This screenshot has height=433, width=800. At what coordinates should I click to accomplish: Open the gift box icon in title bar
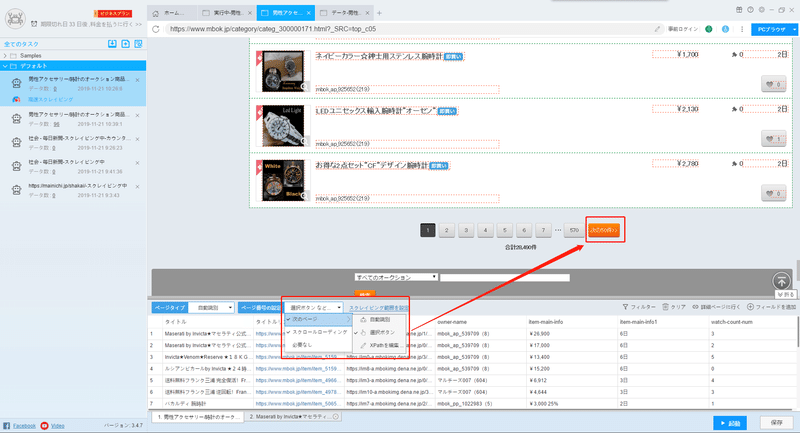coord(739,10)
